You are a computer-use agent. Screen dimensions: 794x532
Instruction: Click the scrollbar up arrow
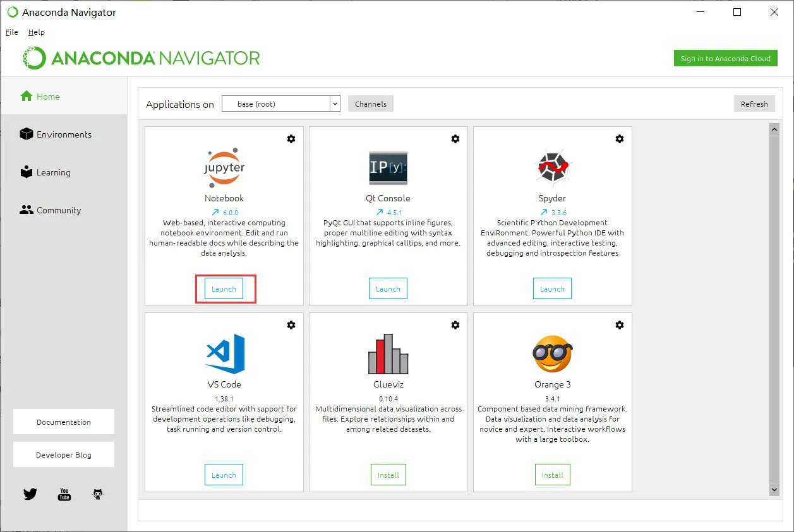click(774, 129)
